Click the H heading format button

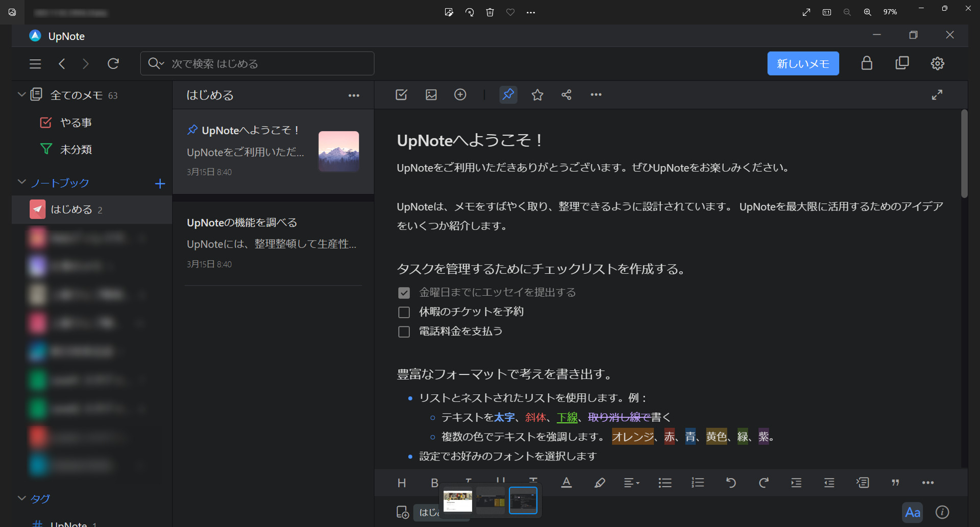click(x=402, y=483)
